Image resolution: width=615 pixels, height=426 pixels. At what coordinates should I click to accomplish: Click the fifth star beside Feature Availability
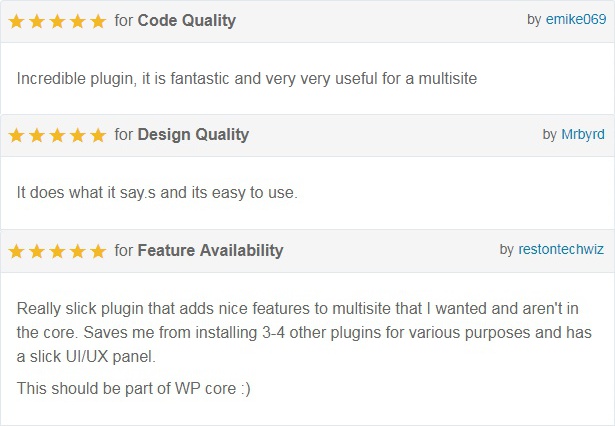98,251
